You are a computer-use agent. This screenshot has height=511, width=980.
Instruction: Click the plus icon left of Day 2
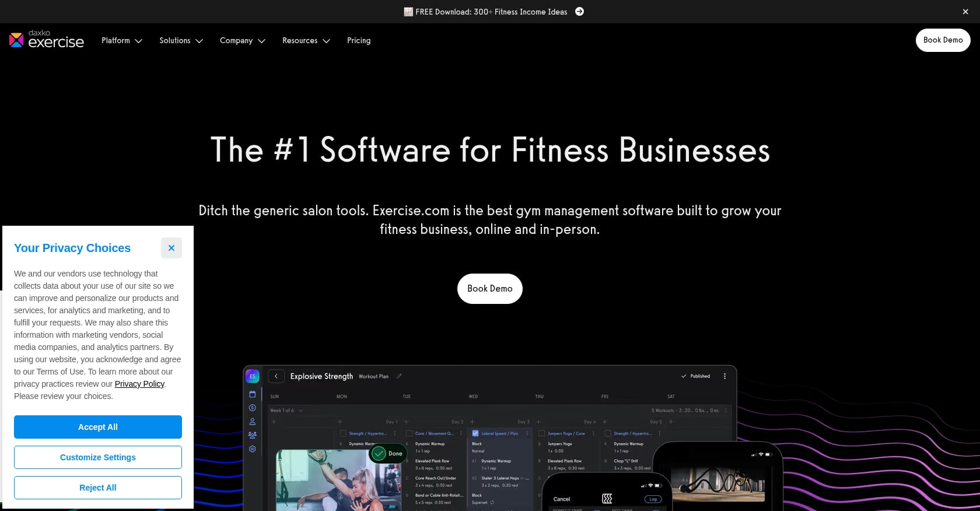(x=407, y=422)
